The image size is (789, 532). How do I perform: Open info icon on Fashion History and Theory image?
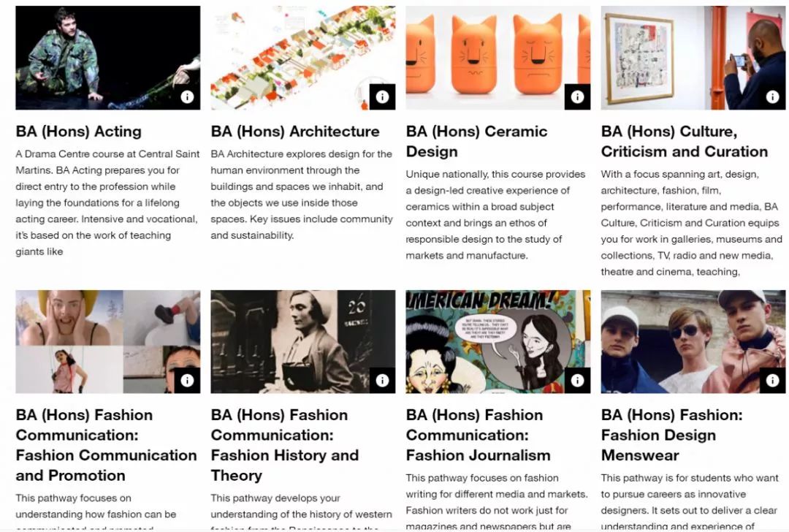tap(382, 381)
